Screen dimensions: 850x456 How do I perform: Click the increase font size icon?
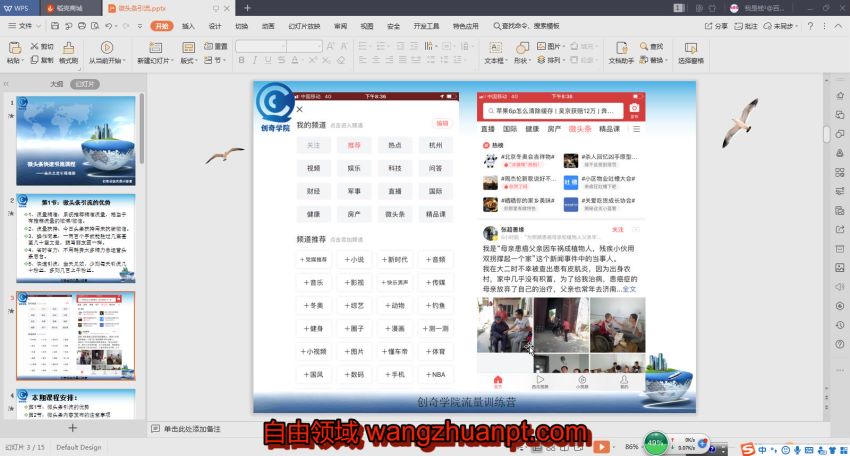(x=330, y=46)
